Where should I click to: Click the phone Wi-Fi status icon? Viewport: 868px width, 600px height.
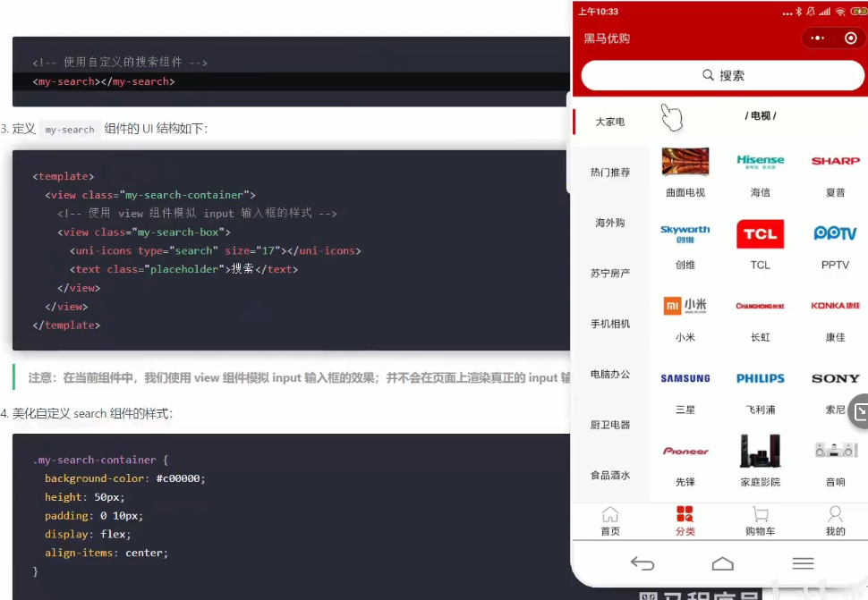[x=840, y=12]
